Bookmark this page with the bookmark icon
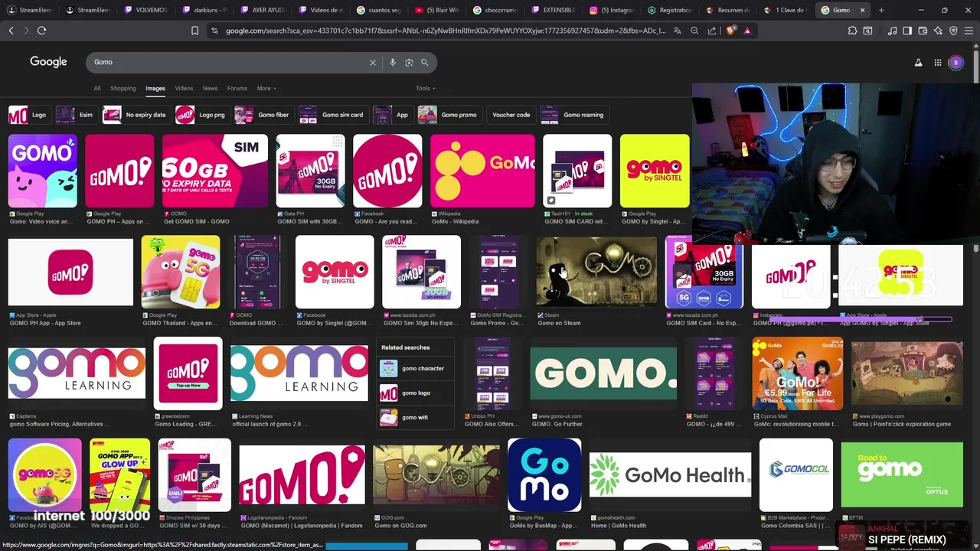This screenshot has width=980, height=551. click(x=194, y=31)
